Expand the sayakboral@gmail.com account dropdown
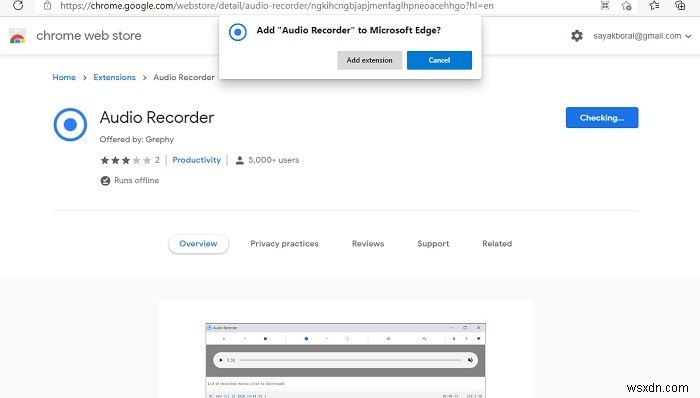700x398 pixels. coord(642,36)
